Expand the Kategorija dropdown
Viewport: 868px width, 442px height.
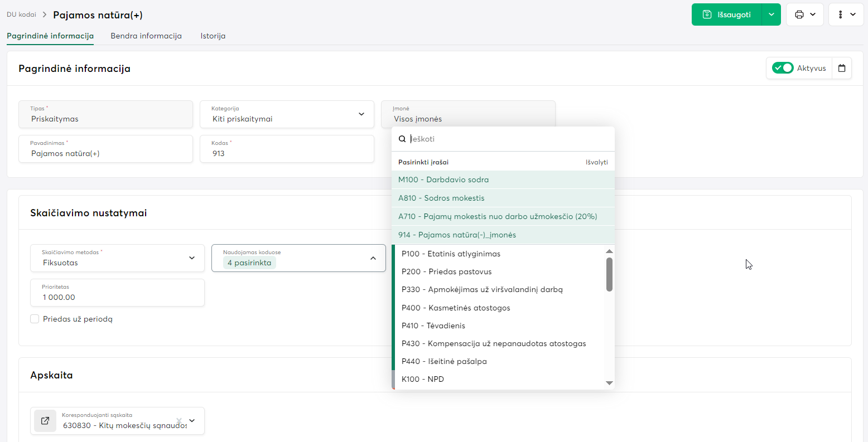pos(361,114)
